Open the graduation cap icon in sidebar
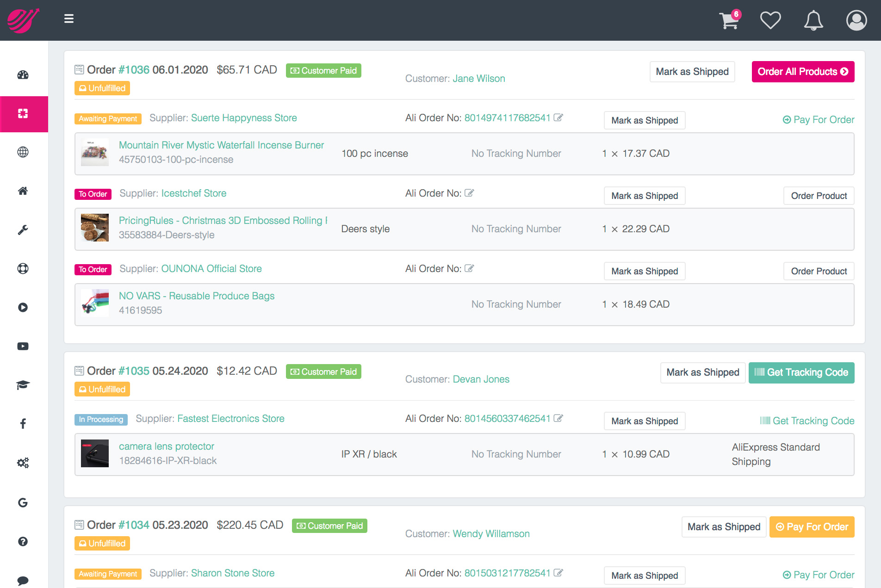The width and height of the screenshot is (881, 588). tap(23, 385)
